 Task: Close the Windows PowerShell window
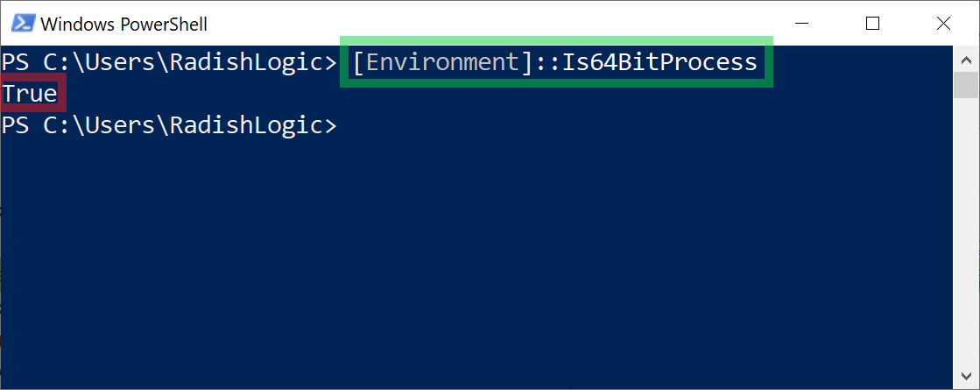(944, 24)
